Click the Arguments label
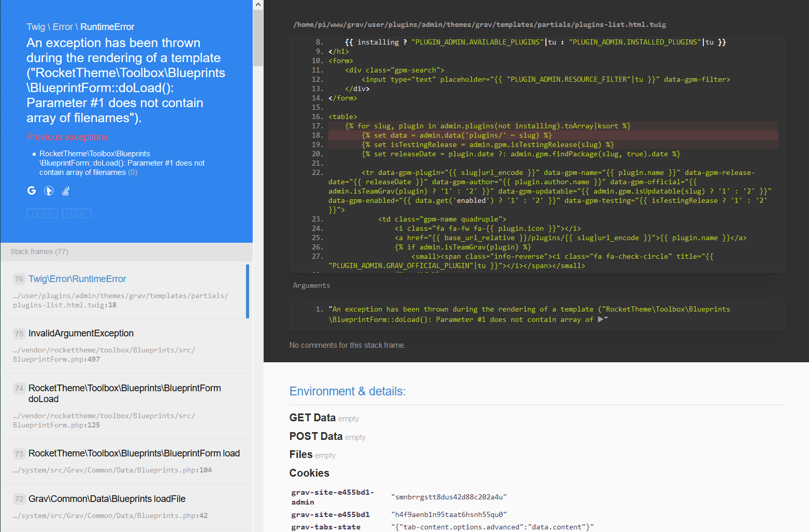809x532 pixels. coord(311,285)
